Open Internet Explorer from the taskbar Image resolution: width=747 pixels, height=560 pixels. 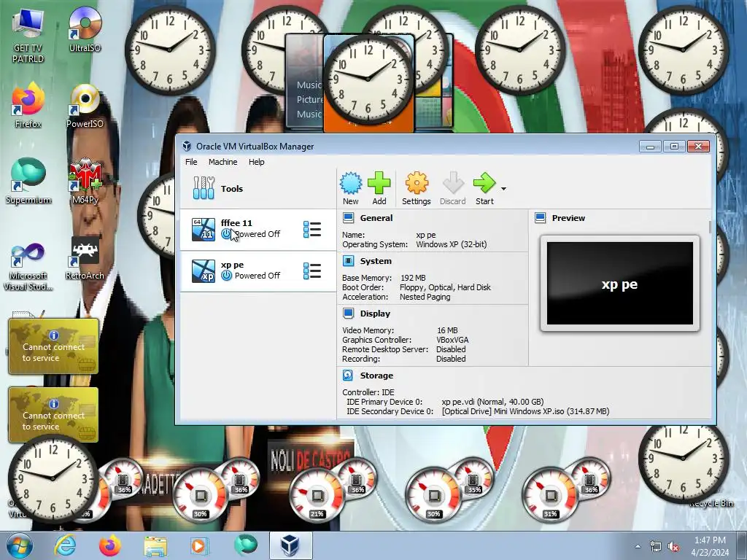[x=65, y=545]
